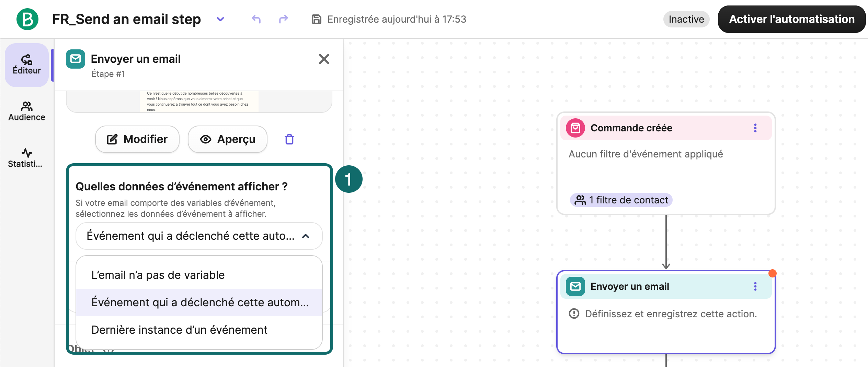Click the Brevo logo icon
868x367 pixels.
27,19
